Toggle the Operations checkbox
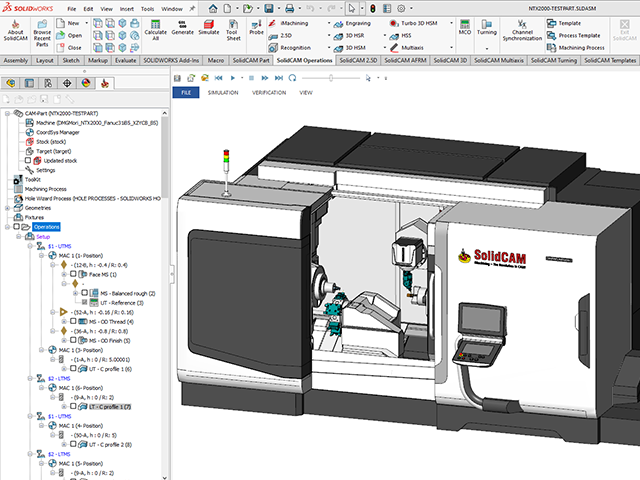Screen dimensions: 640x480 16,227
